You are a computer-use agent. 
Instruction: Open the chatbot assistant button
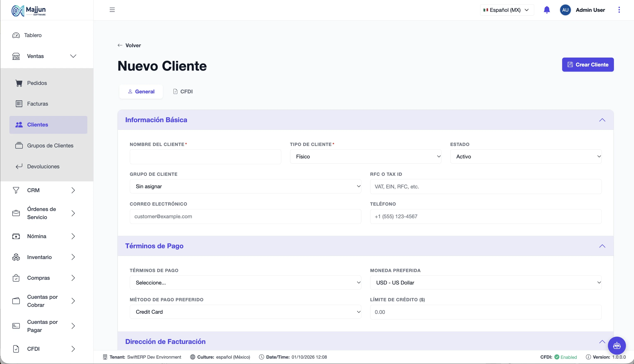tap(617, 346)
